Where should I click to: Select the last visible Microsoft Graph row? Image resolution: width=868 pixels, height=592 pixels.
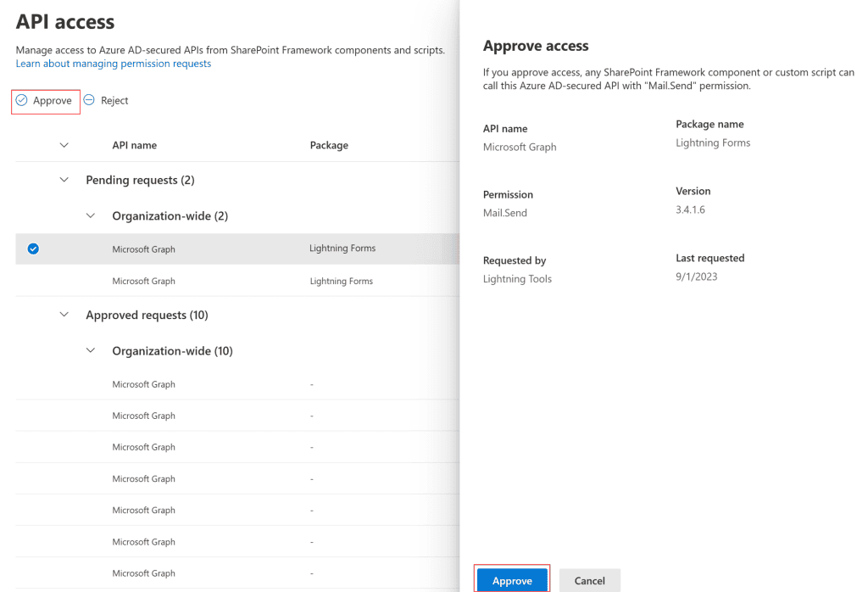(143, 573)
